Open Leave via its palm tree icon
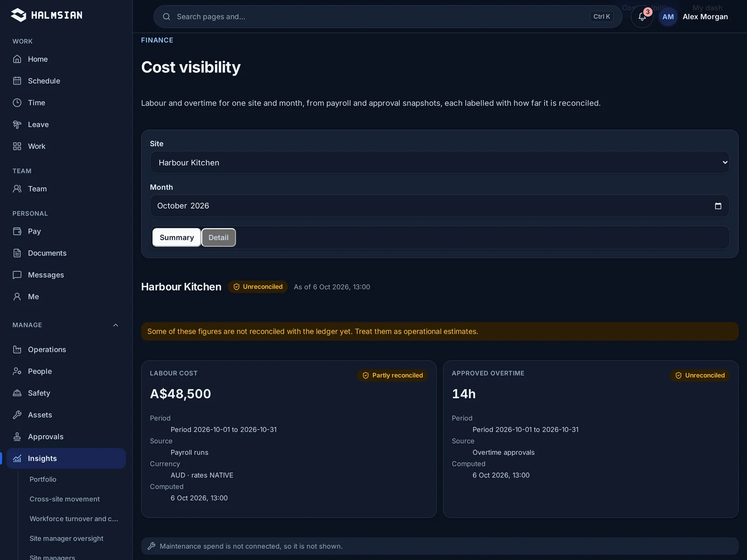 tap(17, 125)
